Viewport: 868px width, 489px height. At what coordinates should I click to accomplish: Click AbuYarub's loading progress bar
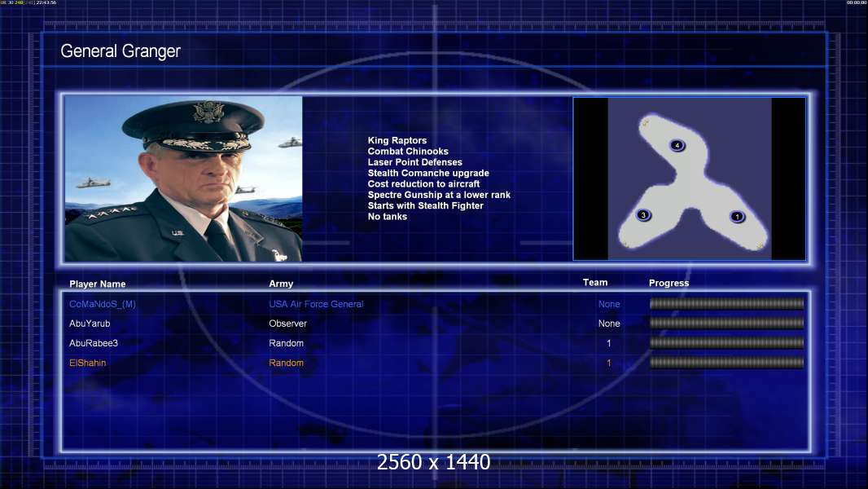click(726, 323)
